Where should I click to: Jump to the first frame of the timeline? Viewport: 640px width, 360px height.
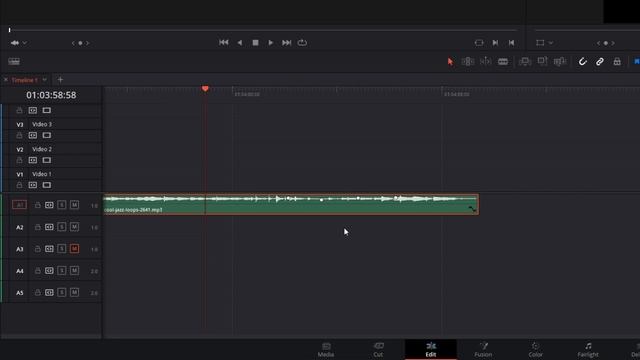click(223, 42)
